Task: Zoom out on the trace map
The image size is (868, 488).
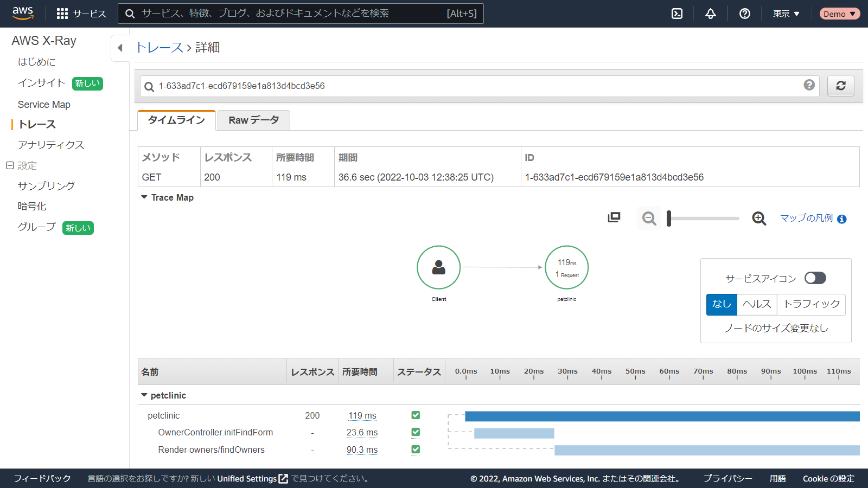Action: 649,219
